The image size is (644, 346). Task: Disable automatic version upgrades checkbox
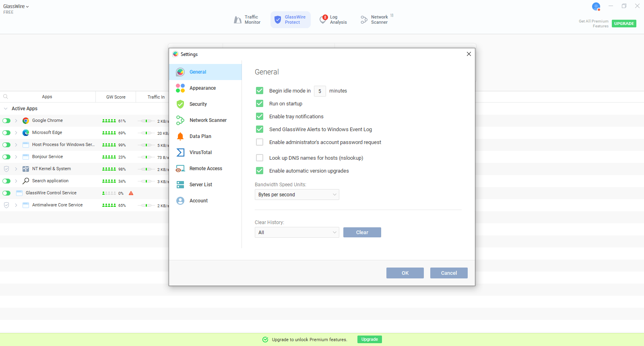[260, 171]
